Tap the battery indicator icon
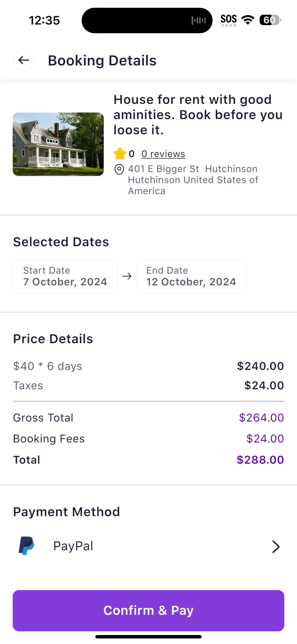297x644 pixels. point(270,20)
